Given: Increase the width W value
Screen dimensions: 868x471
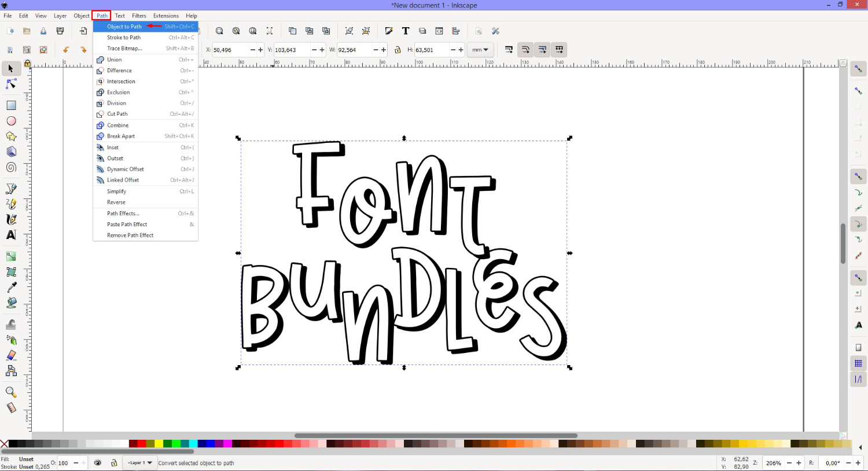Looking at the screenshot, I should [384, 50].
